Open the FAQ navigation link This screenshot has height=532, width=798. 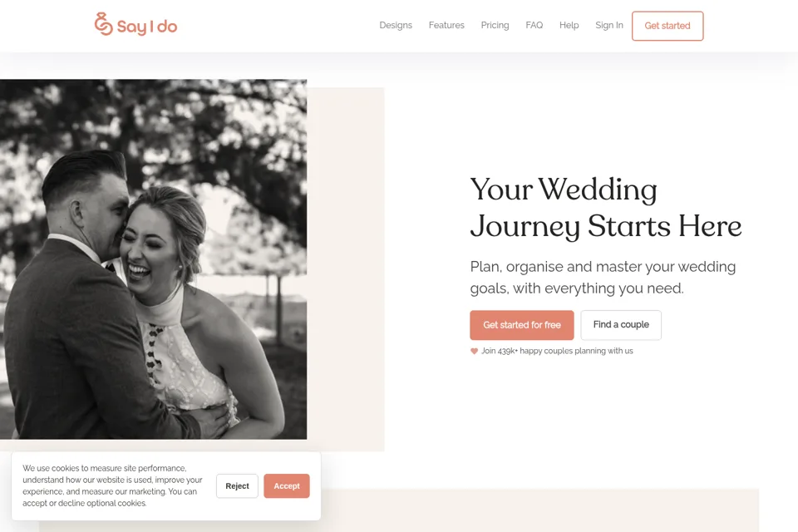click(534, 26)
